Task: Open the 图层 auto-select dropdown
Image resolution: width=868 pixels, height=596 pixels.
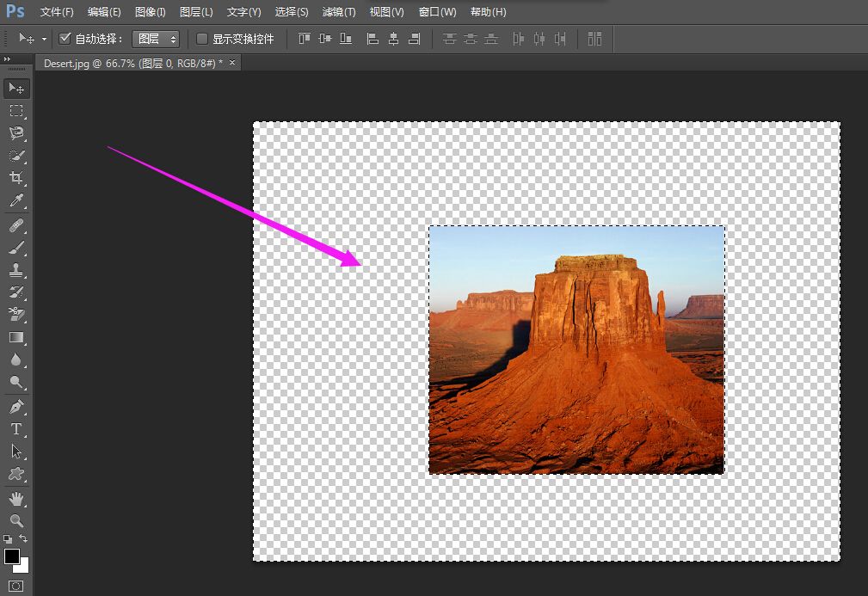Action: click(156, 39)
